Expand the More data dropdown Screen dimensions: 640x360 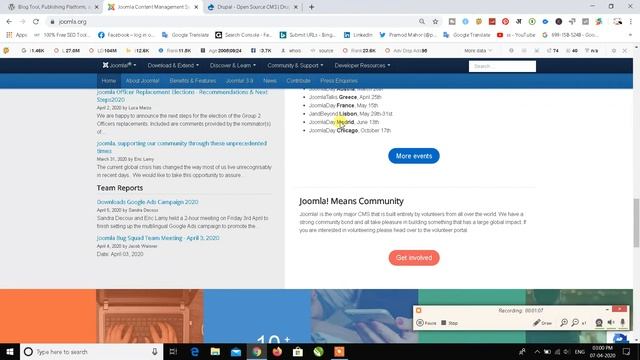pos(478,51)
